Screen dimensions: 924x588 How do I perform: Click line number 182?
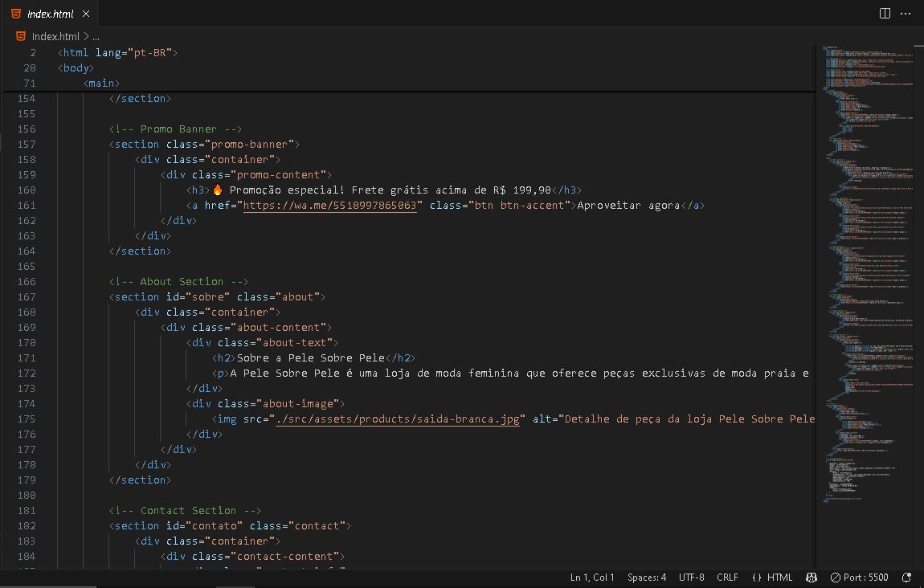coord(27,525)
